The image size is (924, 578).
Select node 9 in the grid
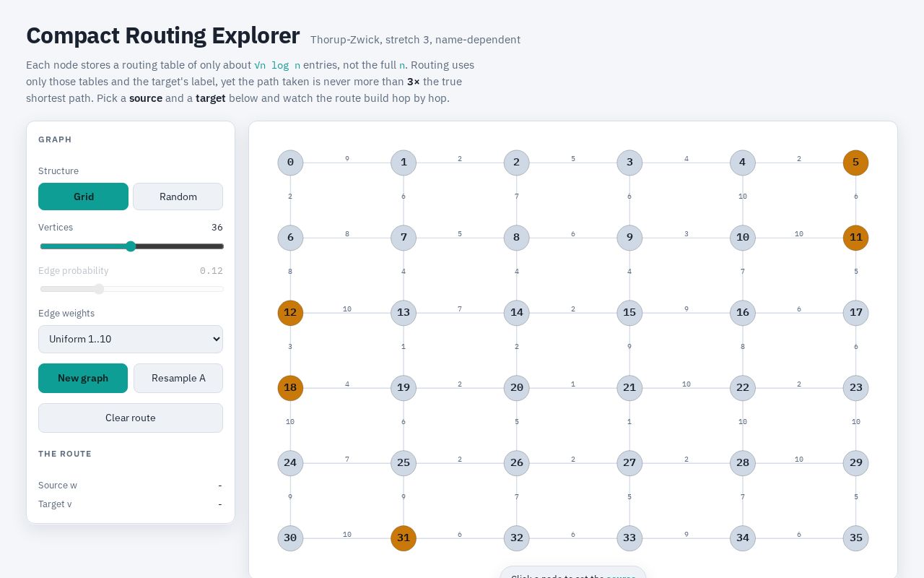(x=629, y=238)
